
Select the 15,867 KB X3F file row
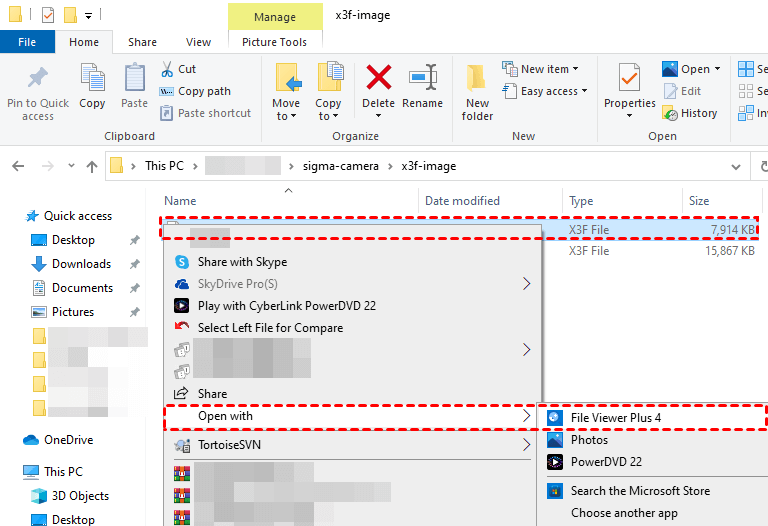click(x=651, y=251)
